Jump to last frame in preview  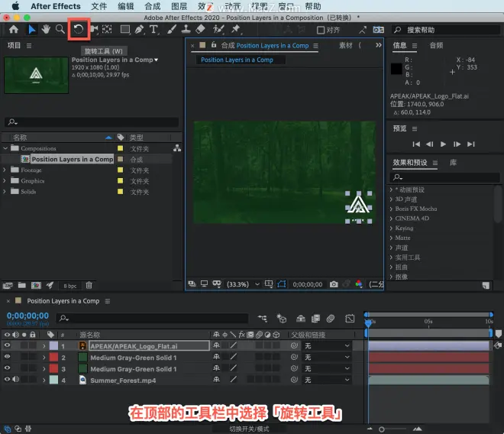[x=471, y=144]
